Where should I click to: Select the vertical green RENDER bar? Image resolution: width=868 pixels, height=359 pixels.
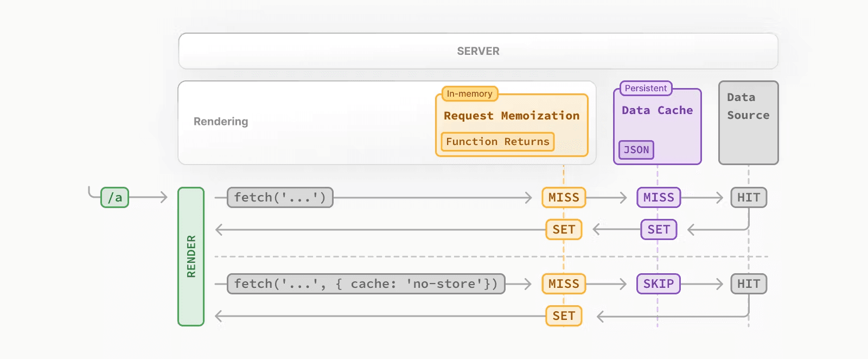pos(191,256)
